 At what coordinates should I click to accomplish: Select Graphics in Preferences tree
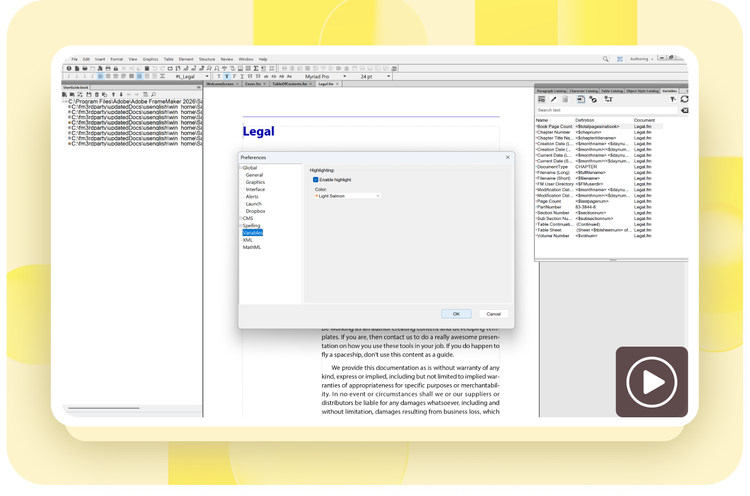[x=255, y=182]
